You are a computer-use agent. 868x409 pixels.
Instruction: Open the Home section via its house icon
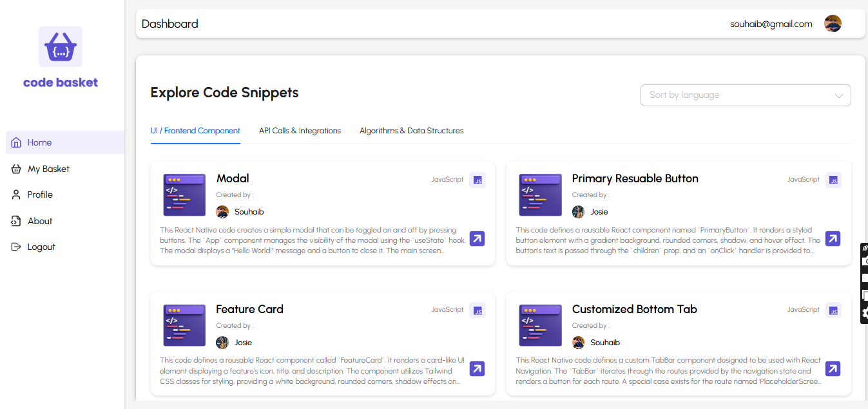point(16,142)
